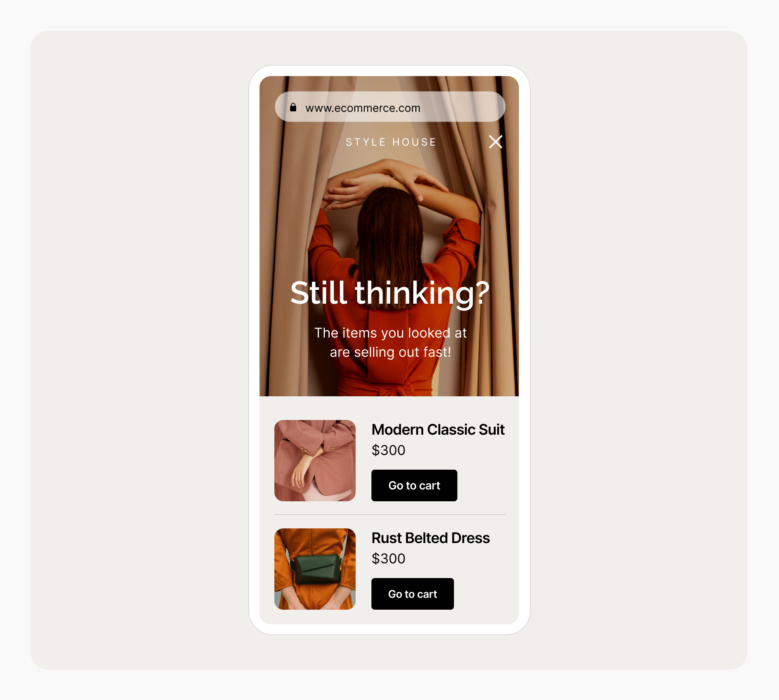Go to cart for Modern Classic Suit
Screen dimensions: 779x700
click(414, 485)
